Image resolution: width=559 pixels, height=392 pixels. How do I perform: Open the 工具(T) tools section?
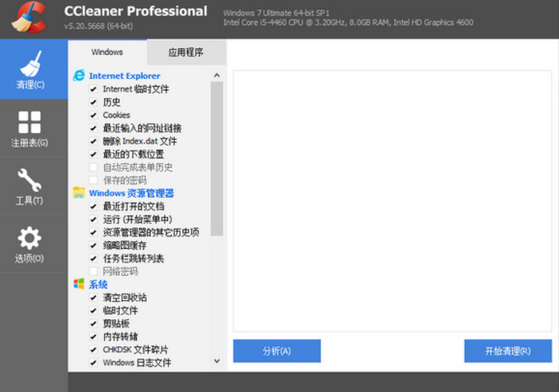click(33, 186)
